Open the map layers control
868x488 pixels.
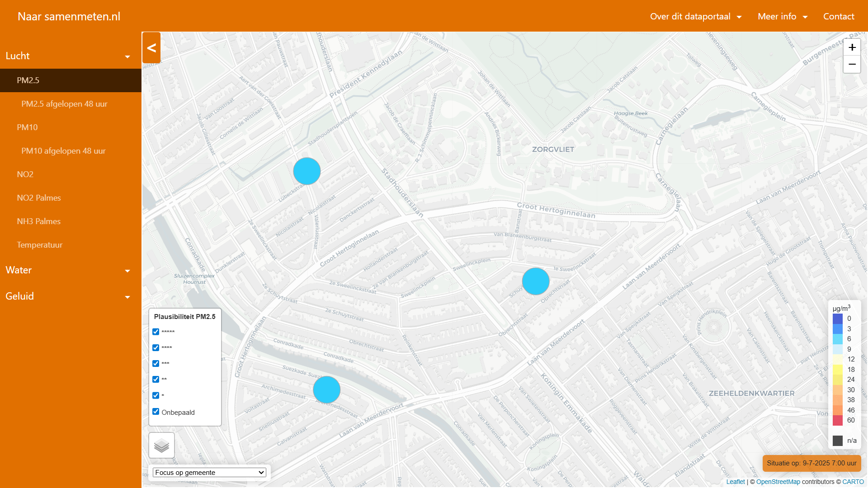(x=161, y=446)
